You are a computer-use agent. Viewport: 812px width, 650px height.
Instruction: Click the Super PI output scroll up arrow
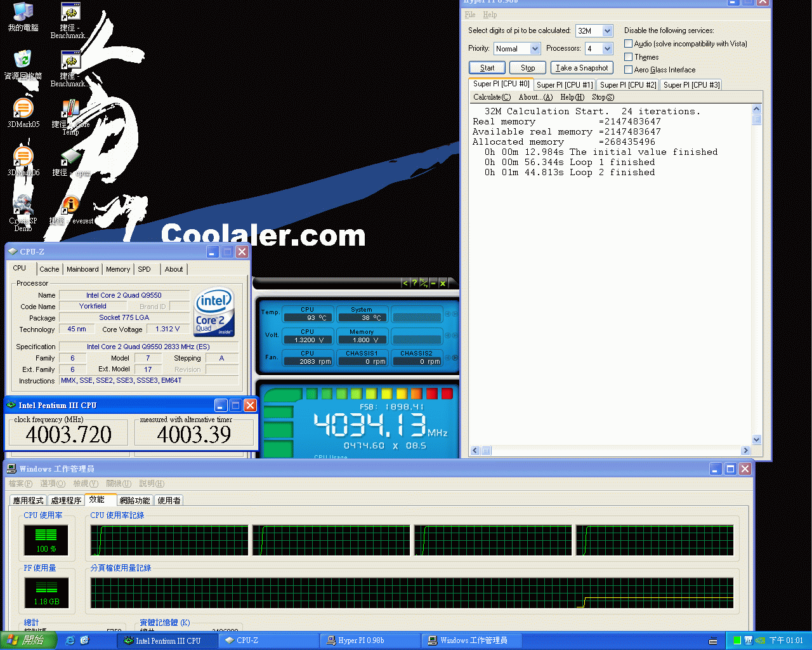coord(756,109)
